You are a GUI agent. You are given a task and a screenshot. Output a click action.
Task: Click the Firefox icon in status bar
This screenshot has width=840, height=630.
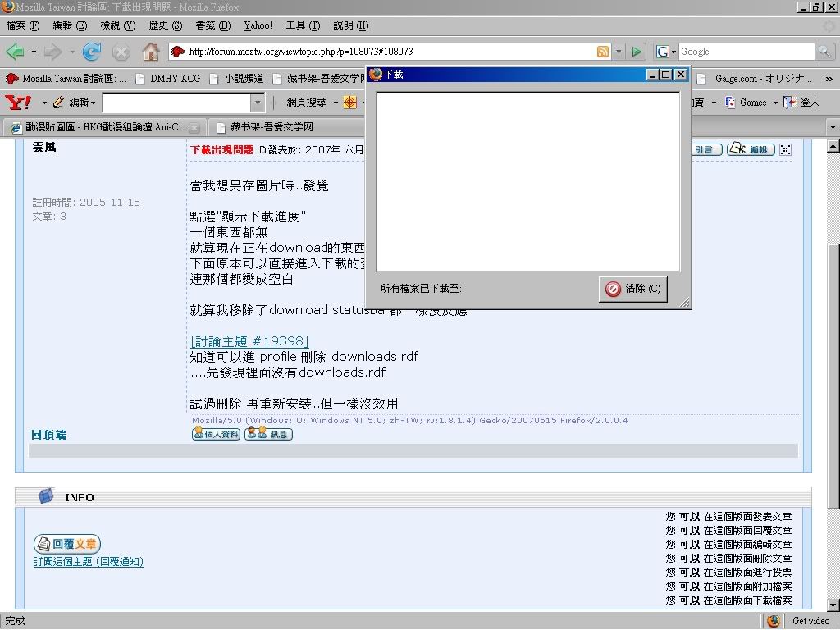point(772,621)
